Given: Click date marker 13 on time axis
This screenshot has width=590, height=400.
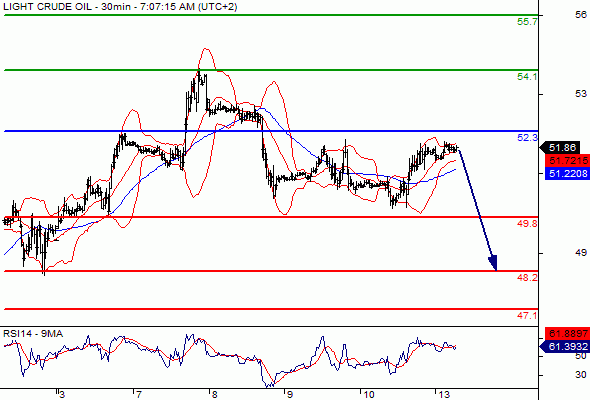Looking at the screenshot, I should 444,394.
